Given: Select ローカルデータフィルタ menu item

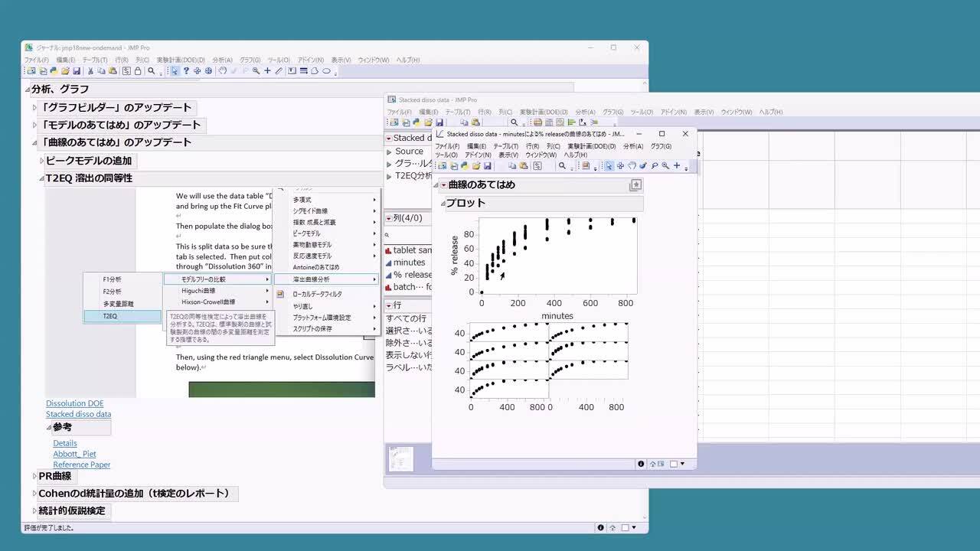Looking at the screenshot, I should pyautogui.click(x=326, y=294).
